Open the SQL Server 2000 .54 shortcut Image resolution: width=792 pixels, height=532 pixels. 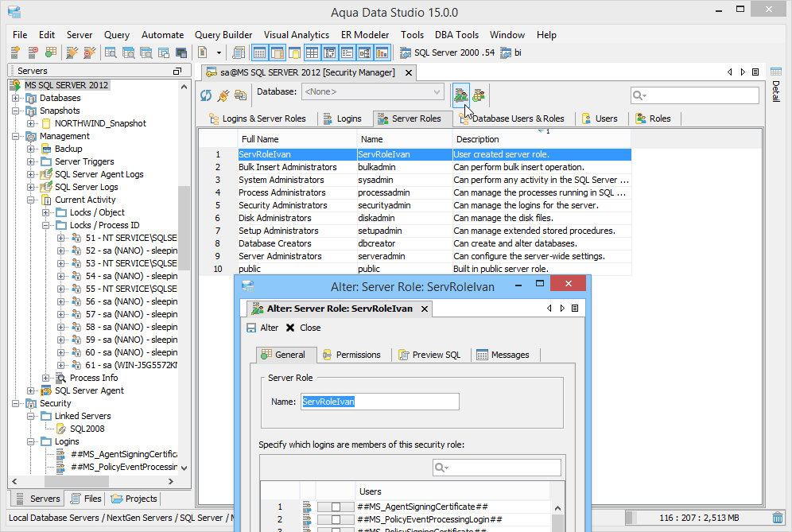click(x=448, y=52)
